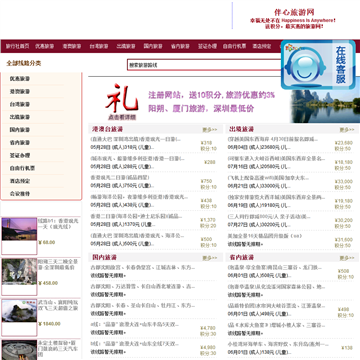Click the 伴心旅游网 site title
Image resolution: width=360 pixels, height=360 pixels.
pos(294,12)
